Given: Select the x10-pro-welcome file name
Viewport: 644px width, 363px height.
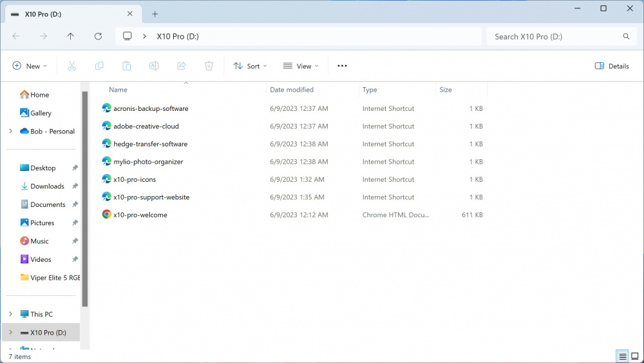Looking at the screenshot, I should click(140, 215).
